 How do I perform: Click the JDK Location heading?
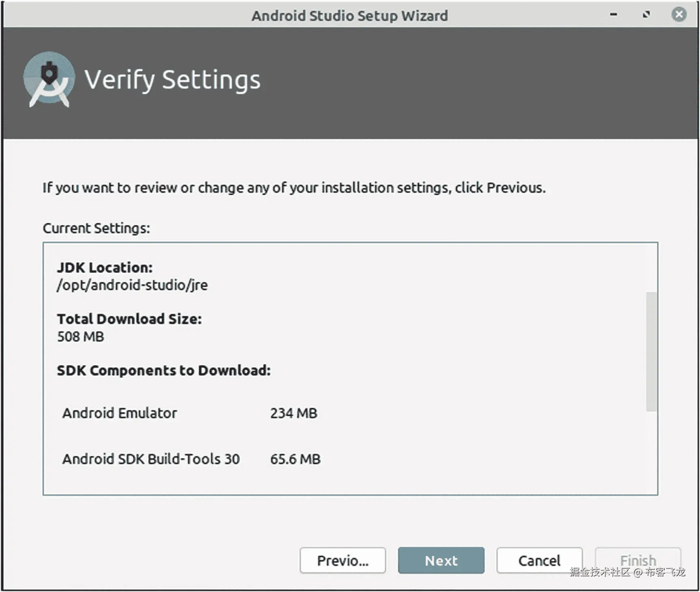pyautogui.click(x=105, y=268)
